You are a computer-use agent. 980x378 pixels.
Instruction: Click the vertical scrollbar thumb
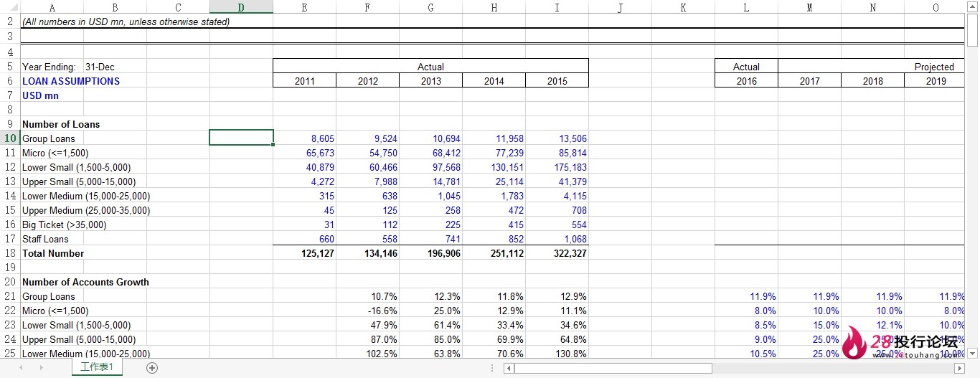pyautogui.click(x=973, y=30)
